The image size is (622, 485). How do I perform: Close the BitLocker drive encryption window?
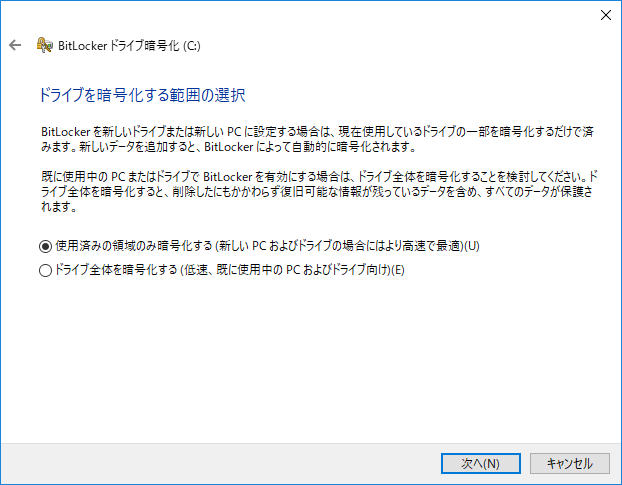coord(604,14)
